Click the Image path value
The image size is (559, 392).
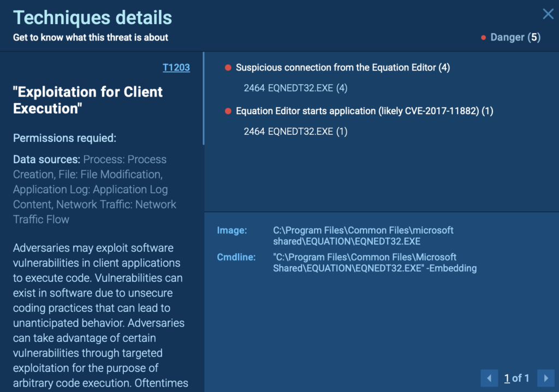point(363,236)
